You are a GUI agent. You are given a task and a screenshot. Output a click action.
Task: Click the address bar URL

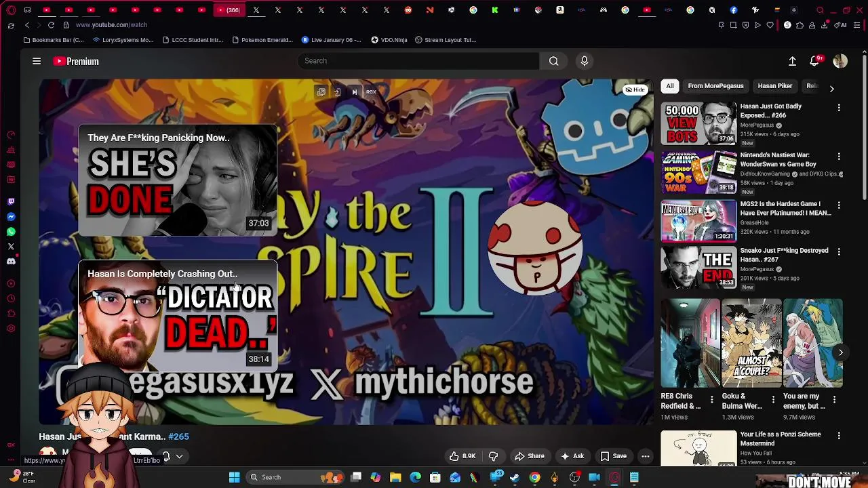point(111,25)
